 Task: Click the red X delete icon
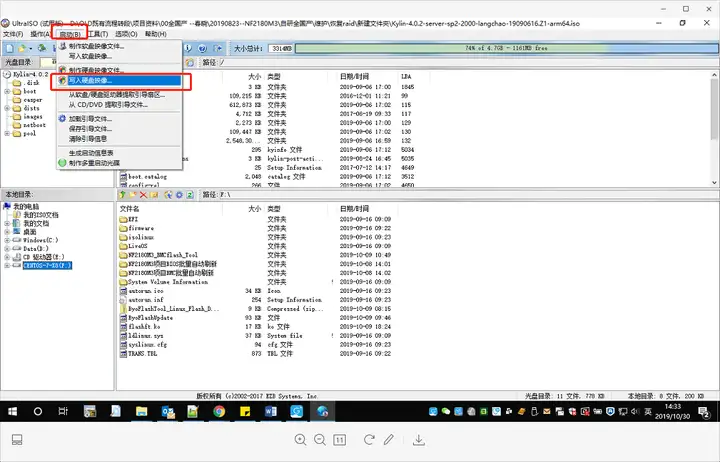pyautogui.click(x=143, y=195)
